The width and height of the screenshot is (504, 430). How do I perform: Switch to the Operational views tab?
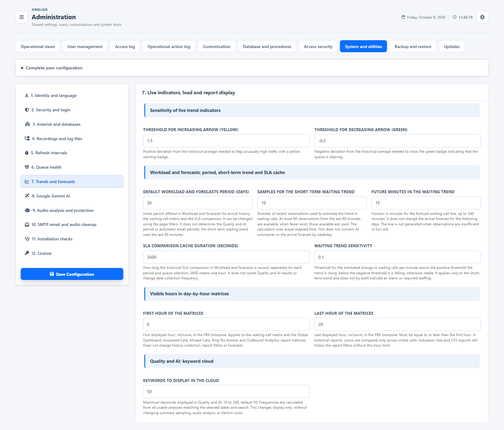[38, 47]
